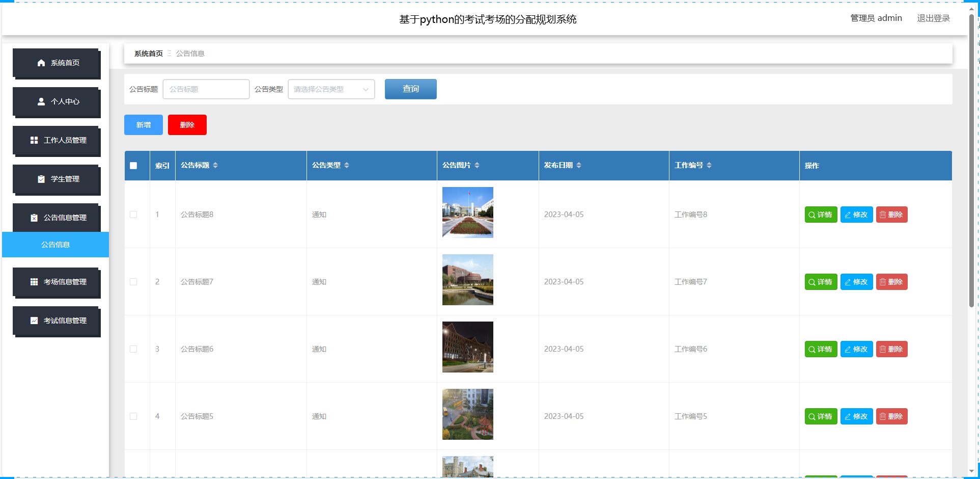Click the home icon beside 系统首页
Screen dimensions: 980x479
pyautogui.click(x=41, y=63)
